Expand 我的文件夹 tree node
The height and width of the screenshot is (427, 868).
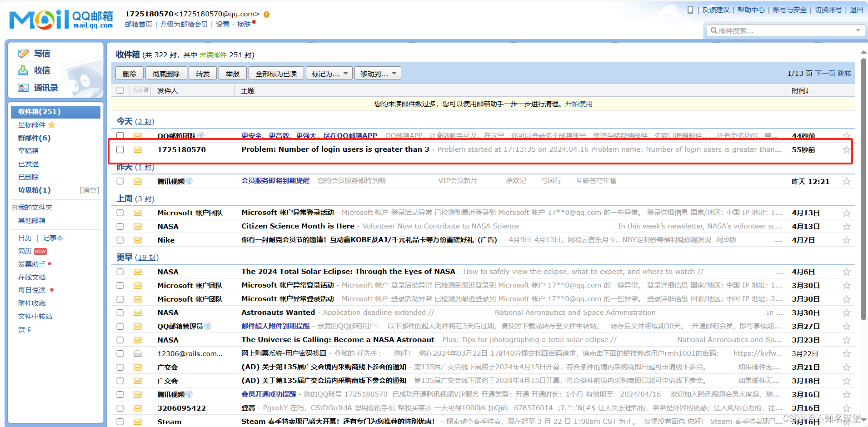click(14, 208)
